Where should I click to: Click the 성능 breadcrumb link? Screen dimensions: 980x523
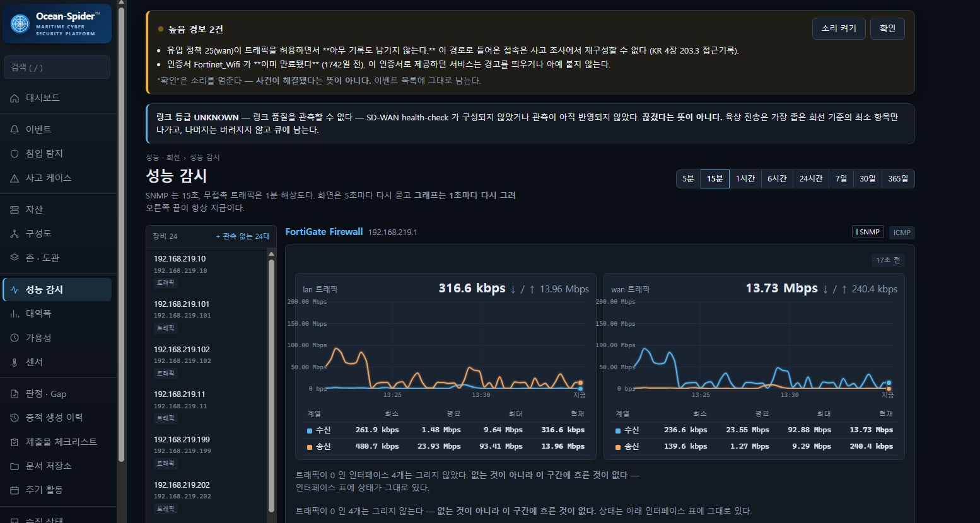coord(152,158)
